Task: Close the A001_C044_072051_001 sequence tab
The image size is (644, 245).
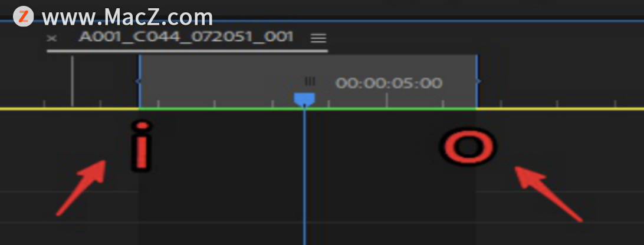Action: coord(52,38)
